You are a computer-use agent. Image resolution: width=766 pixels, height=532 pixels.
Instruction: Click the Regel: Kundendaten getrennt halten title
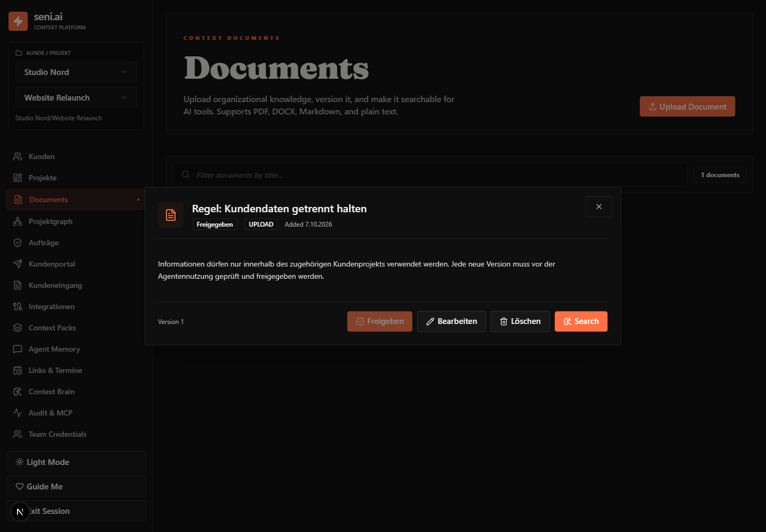tap(279, 209)
